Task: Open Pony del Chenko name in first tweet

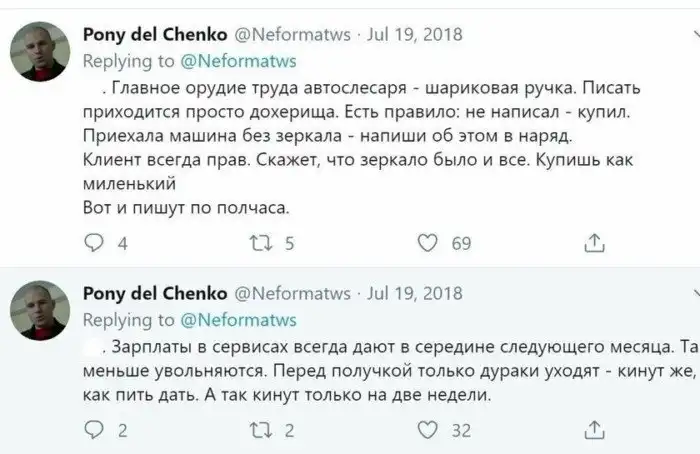Action: (154, 34)
